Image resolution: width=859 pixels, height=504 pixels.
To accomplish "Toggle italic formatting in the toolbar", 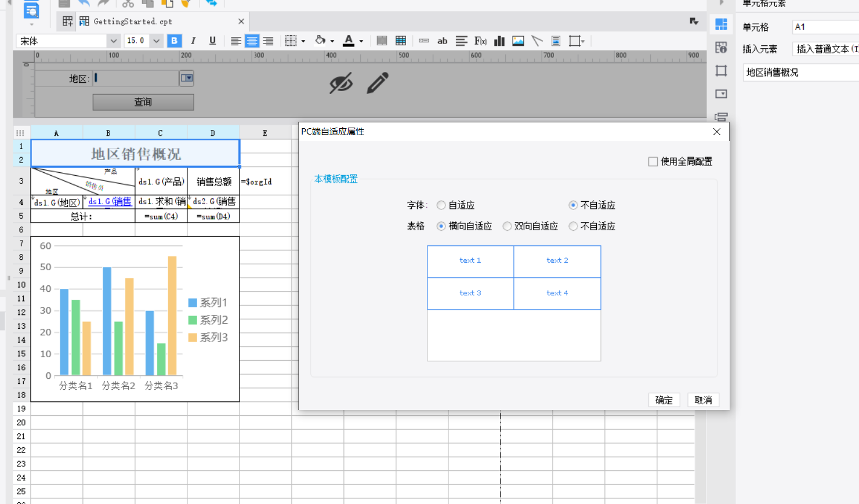I will click(193, 41).
